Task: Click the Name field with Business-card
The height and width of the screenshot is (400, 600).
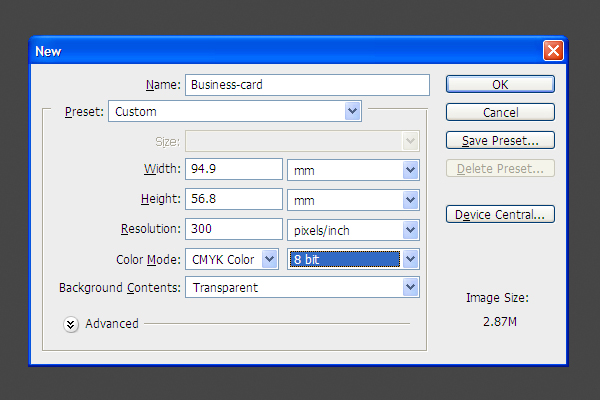Action: (307, 85)
